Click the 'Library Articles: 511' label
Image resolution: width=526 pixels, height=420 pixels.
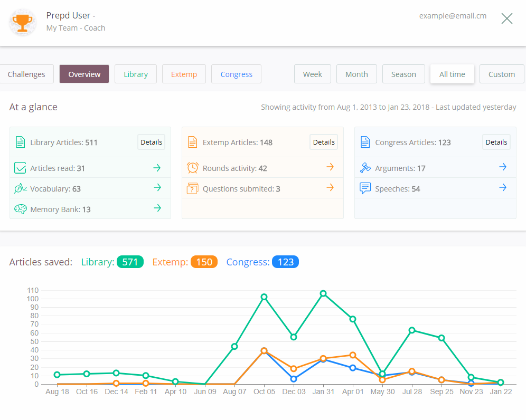click(64, 142)
